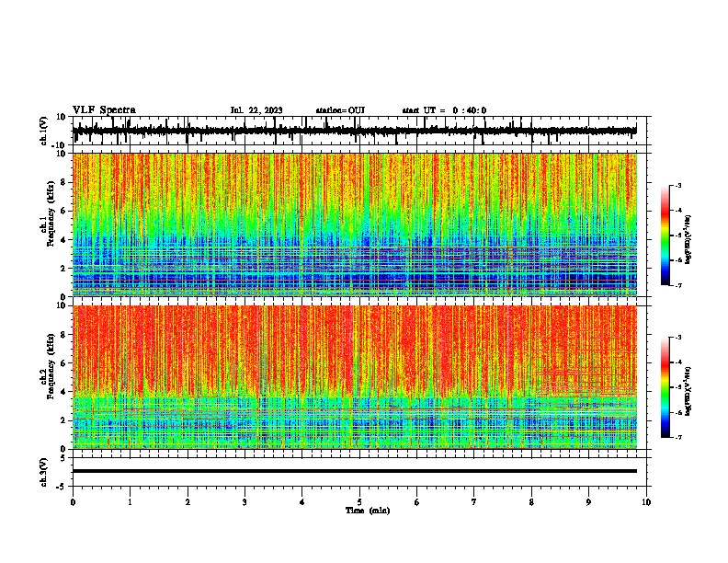
Task: Click the '2' kHz tick on ch.1 frequency axis
Action: pyautogui.click(x=63, y=269)
